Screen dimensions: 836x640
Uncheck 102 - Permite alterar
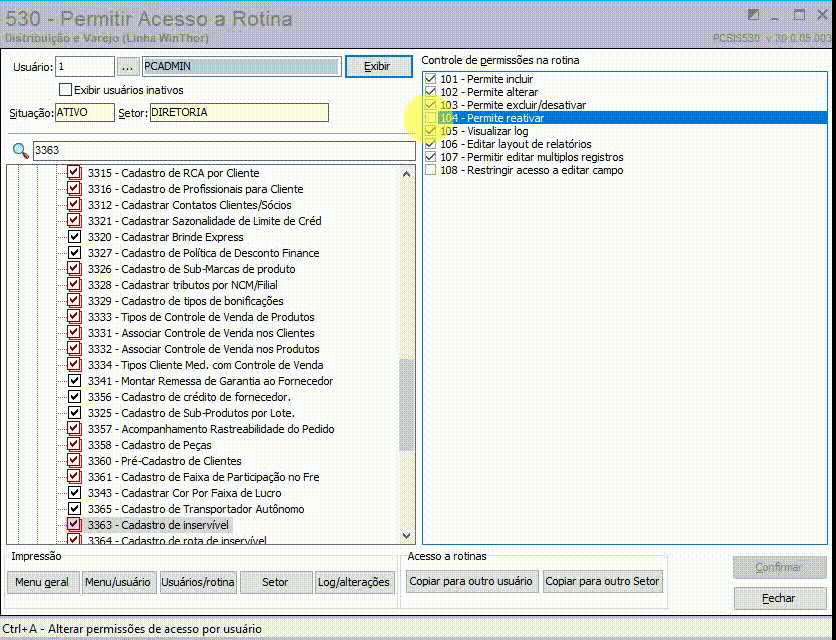(x=430, y=92)
